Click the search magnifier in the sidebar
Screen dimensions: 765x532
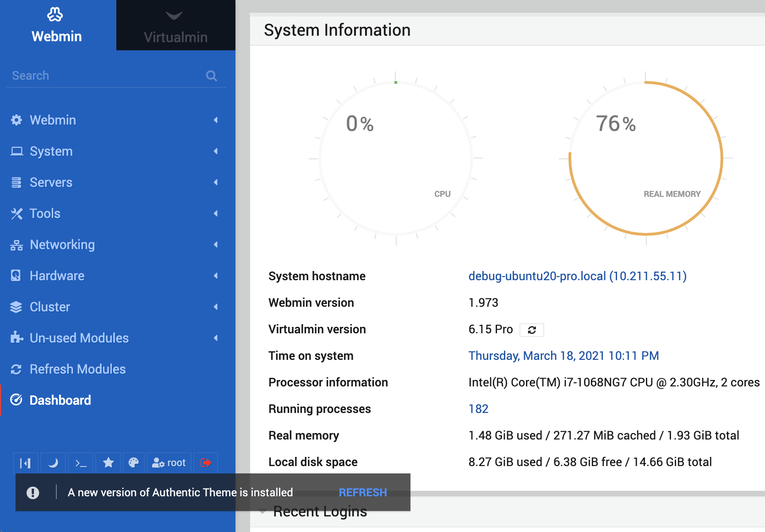pyautogui.click(x=211, y=76)
